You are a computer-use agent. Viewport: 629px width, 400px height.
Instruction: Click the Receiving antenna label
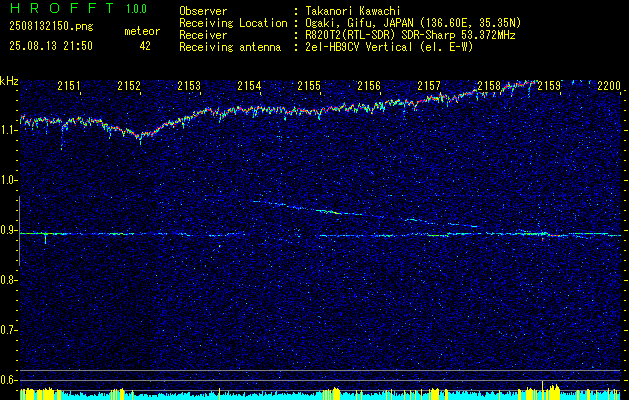(x=230, y=47)
